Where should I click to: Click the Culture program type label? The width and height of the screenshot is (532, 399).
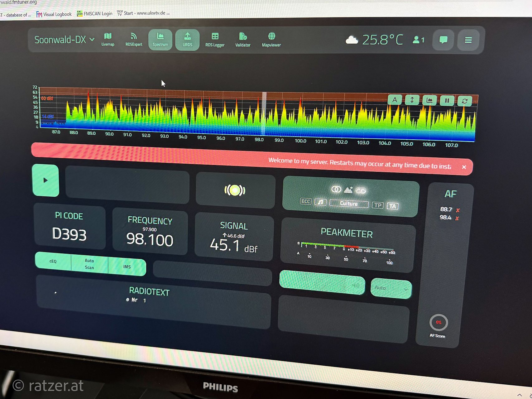(x=349, y=204)
